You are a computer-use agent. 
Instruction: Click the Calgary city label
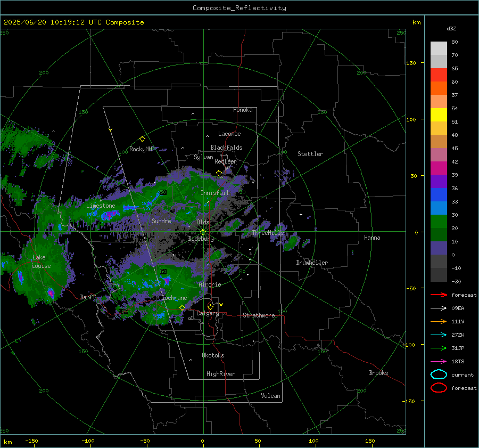208,313
